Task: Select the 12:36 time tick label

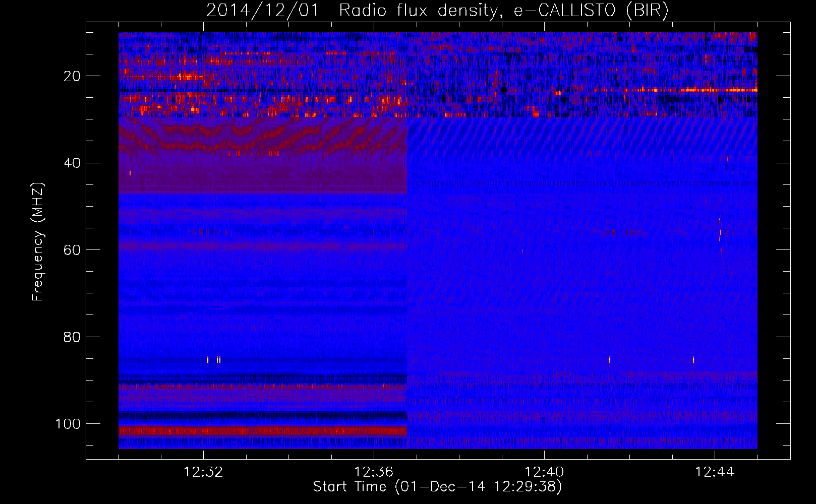Action: 374,472
